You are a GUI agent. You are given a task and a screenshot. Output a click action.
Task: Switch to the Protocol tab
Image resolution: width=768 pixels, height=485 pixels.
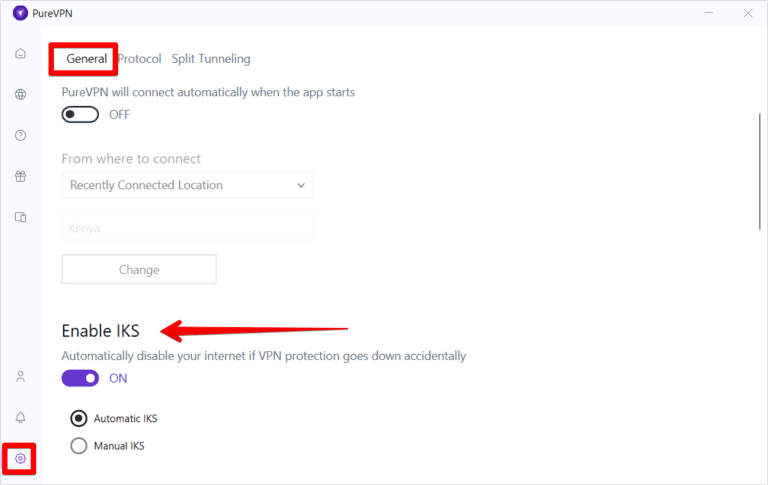140,59
